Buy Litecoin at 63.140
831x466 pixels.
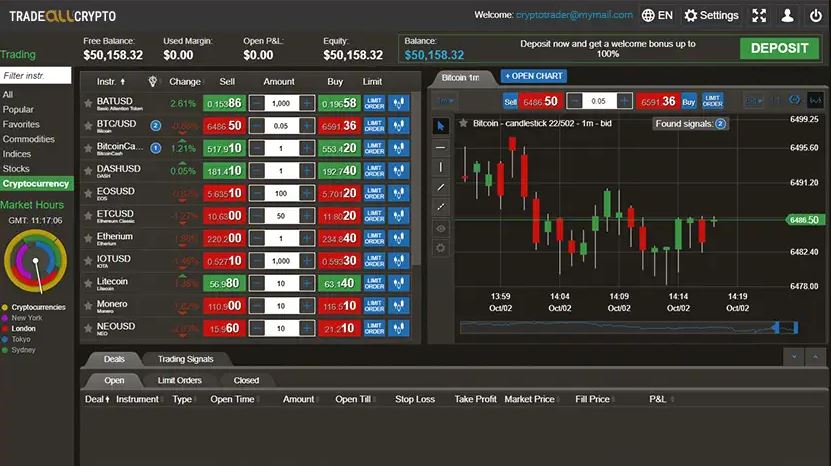click(339, 284)
